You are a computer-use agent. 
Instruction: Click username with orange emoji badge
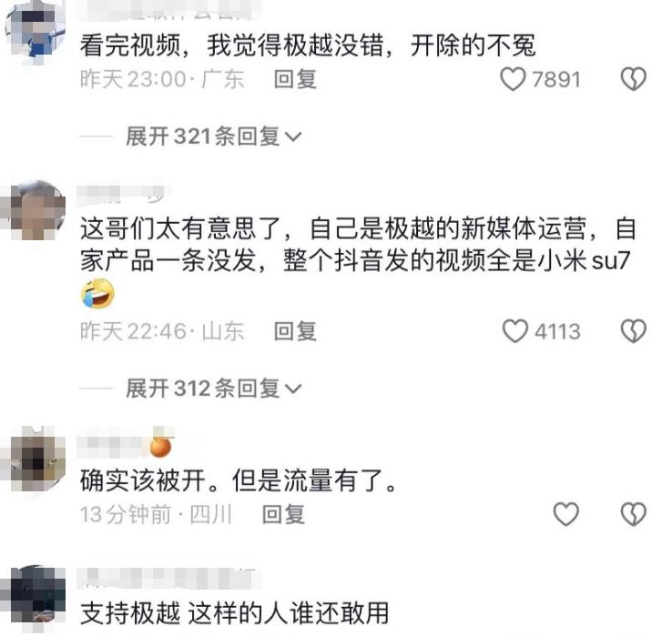click(125, 444)
